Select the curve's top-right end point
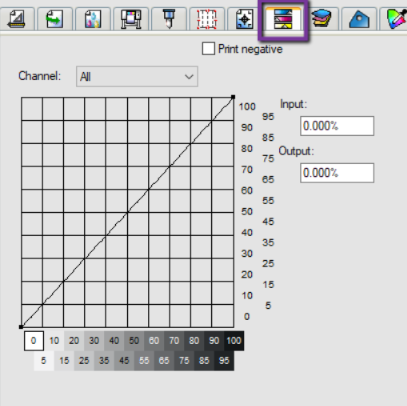The width and height of the screenshot is (407, 406). click(x=233, y=97)
